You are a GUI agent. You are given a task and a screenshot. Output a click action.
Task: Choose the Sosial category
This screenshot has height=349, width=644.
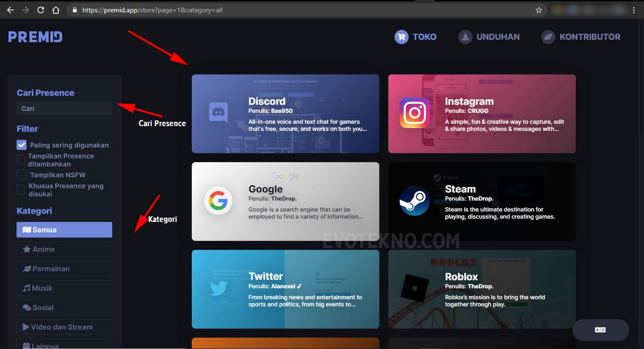pos(64,307)
